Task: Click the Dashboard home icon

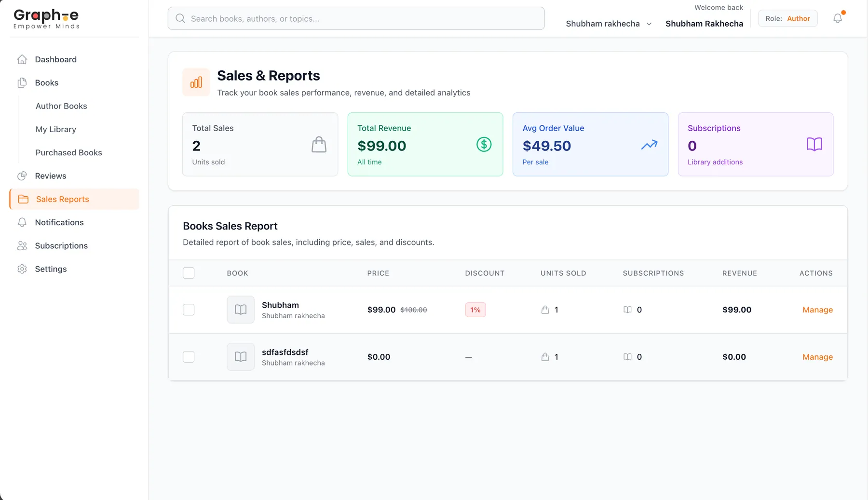Action: tap(22, 59)
